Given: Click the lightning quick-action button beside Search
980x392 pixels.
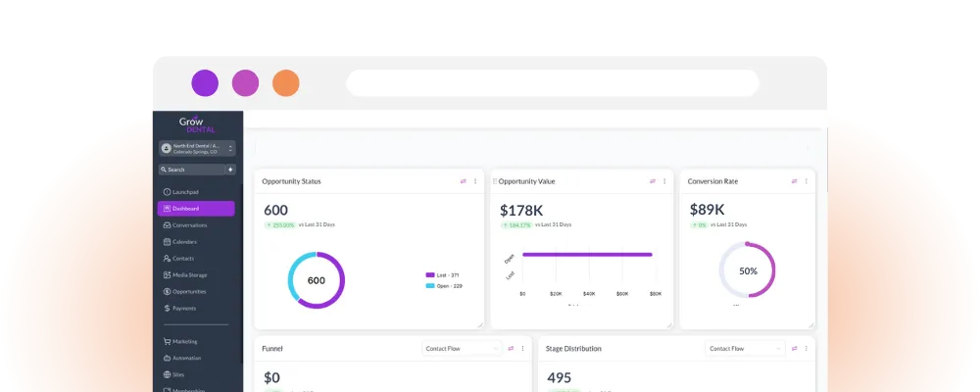Looking at the screenshot, I should [230, 170].
